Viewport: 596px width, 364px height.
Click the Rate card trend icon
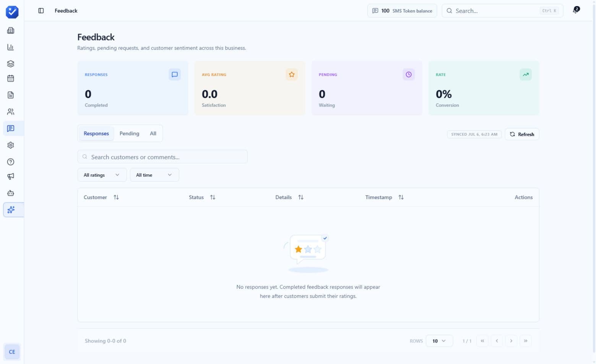click(x=526, y=75)
